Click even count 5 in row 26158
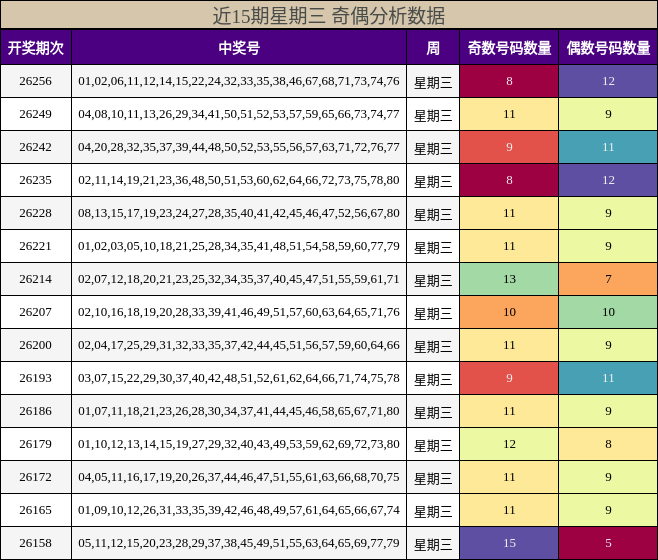 [x=608, y=543]
